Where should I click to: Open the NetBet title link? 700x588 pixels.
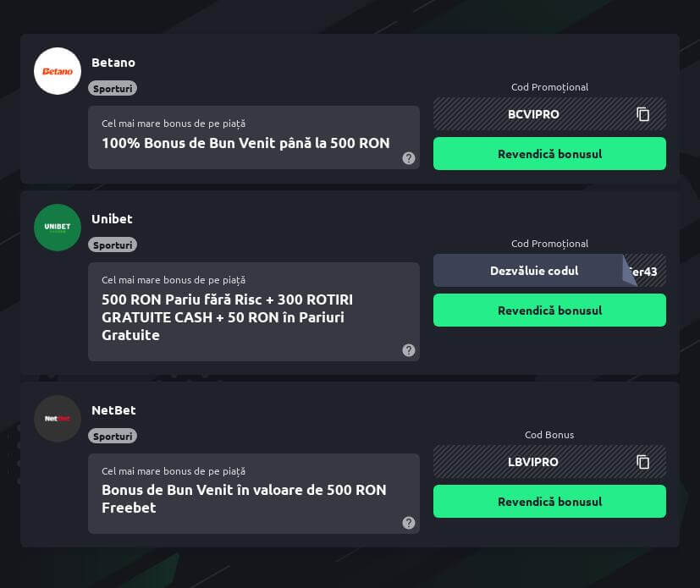pos(113,410)
